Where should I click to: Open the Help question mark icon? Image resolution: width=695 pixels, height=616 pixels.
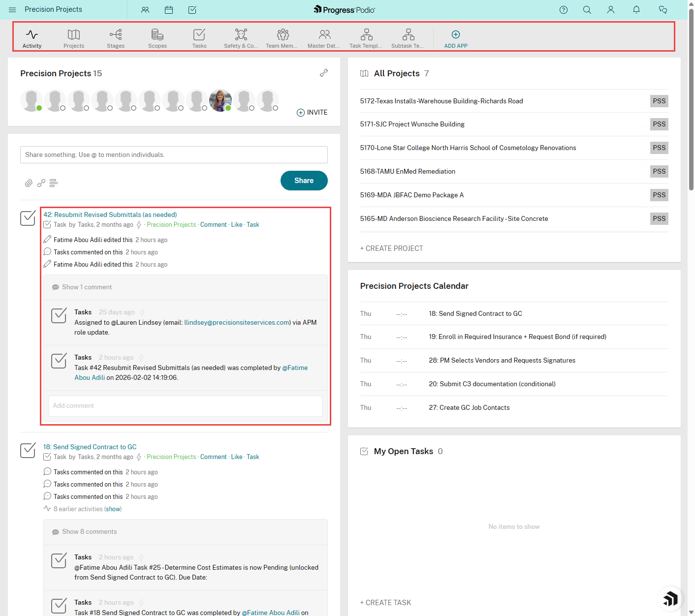point(564,10)
